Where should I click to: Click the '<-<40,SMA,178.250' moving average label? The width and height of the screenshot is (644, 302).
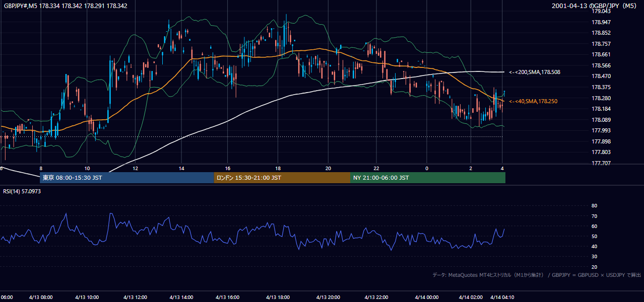pyautogui.click(x=533, y=102)
